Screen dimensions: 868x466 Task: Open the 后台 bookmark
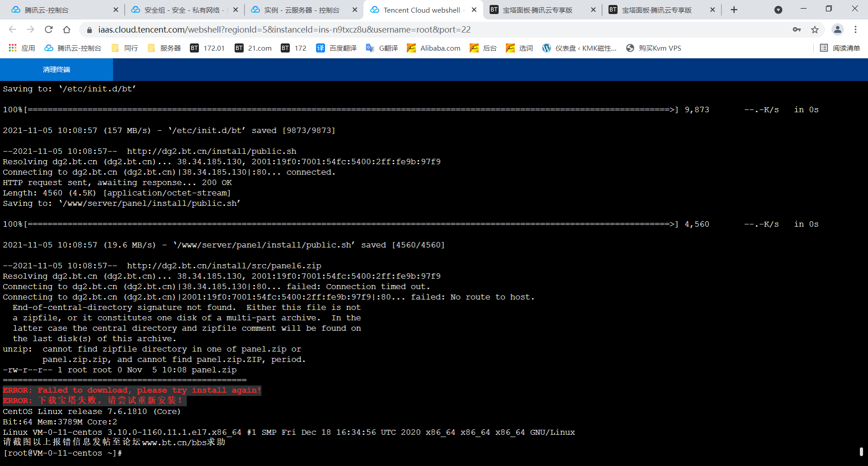click(483, 48)
